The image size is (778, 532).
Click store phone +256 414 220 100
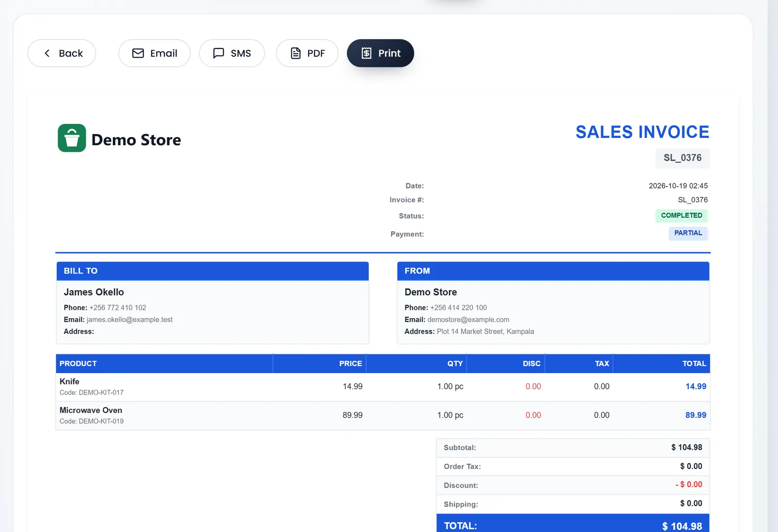(x=459, y=308)
